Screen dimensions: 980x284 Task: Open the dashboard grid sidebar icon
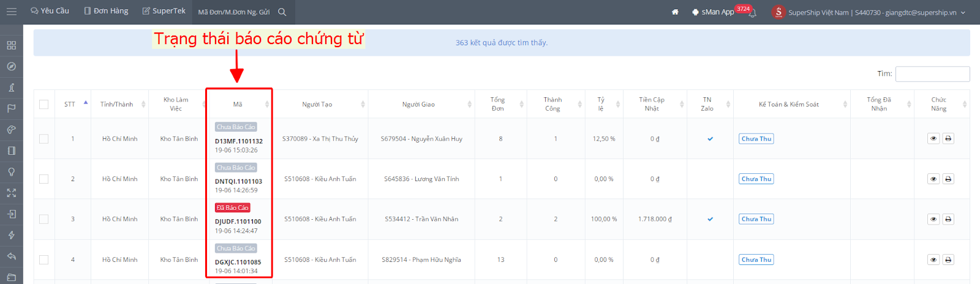tap(11, 45)
